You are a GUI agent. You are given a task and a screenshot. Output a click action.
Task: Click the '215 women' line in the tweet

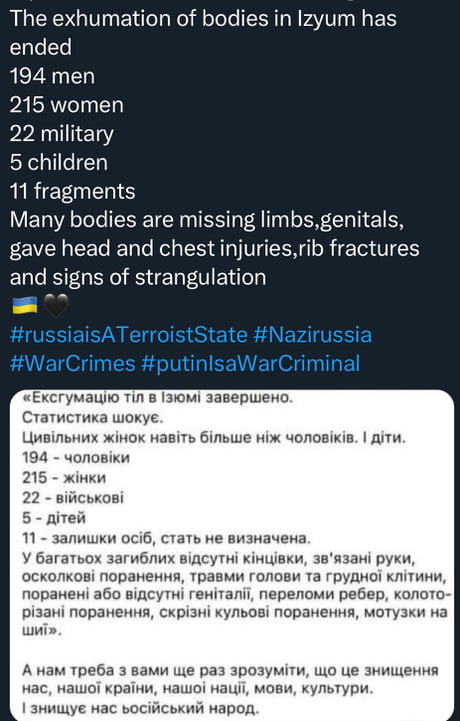[67, 105]
